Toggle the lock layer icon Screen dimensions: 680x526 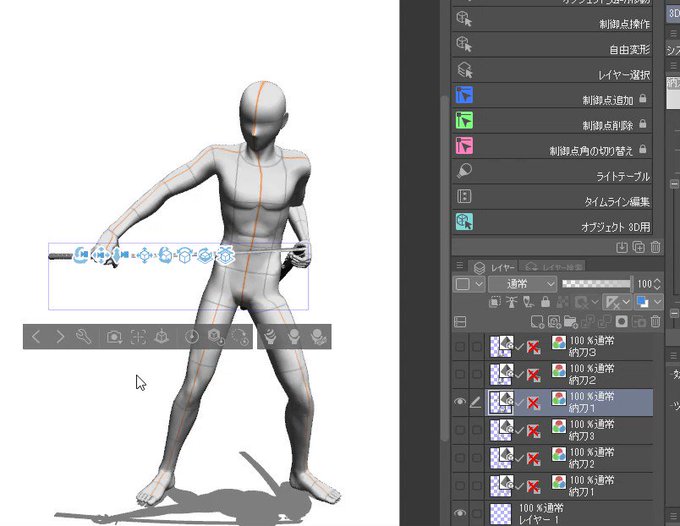point(545,302)
